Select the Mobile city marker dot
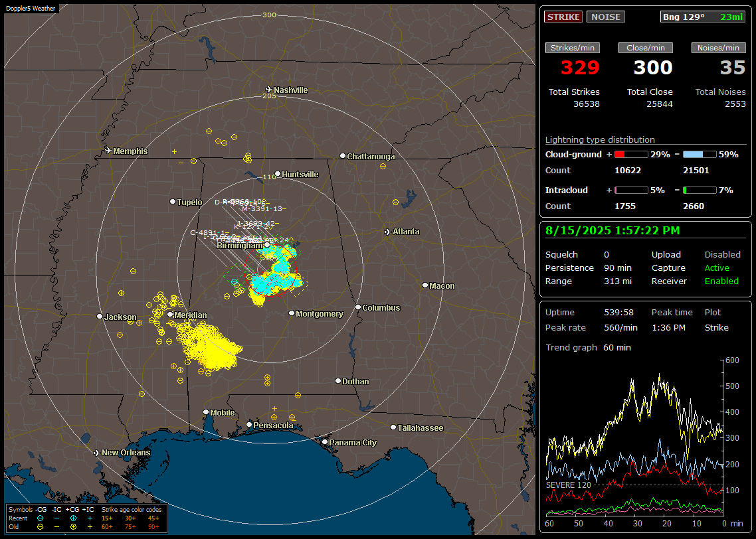756x539 pixels. pyautogui.click(x=206, y=412)
